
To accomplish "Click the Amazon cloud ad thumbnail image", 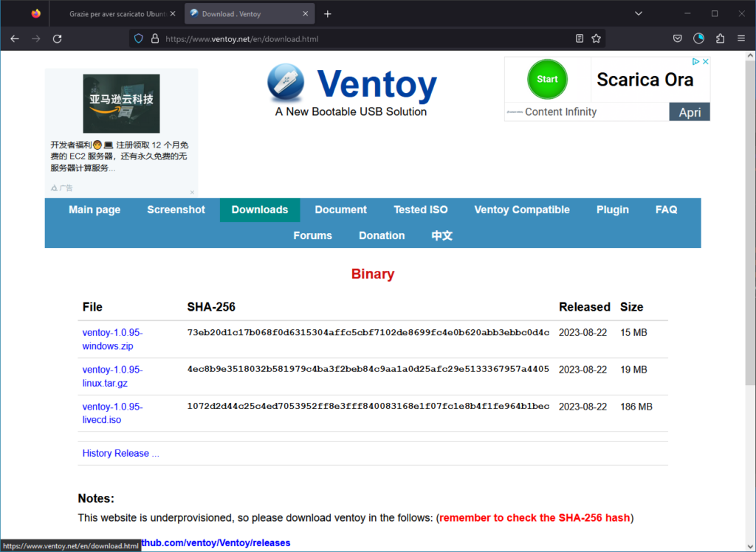I will coord(121,103).
